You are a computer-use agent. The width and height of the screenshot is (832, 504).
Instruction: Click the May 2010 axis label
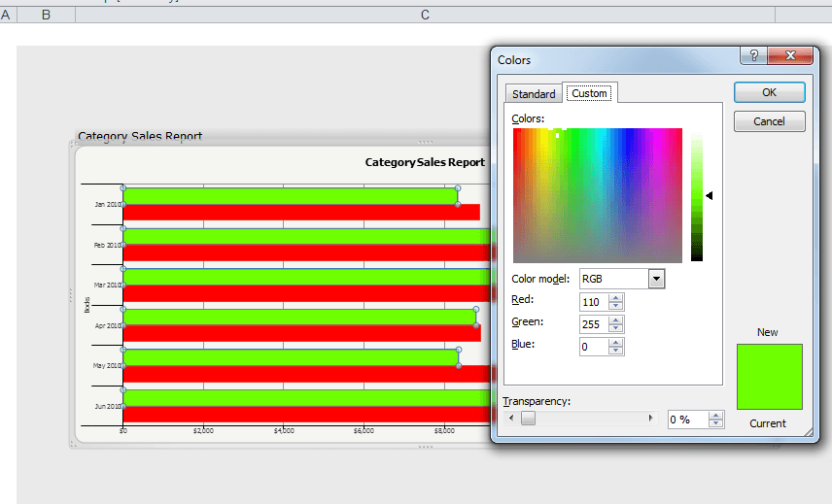(107, 366)
